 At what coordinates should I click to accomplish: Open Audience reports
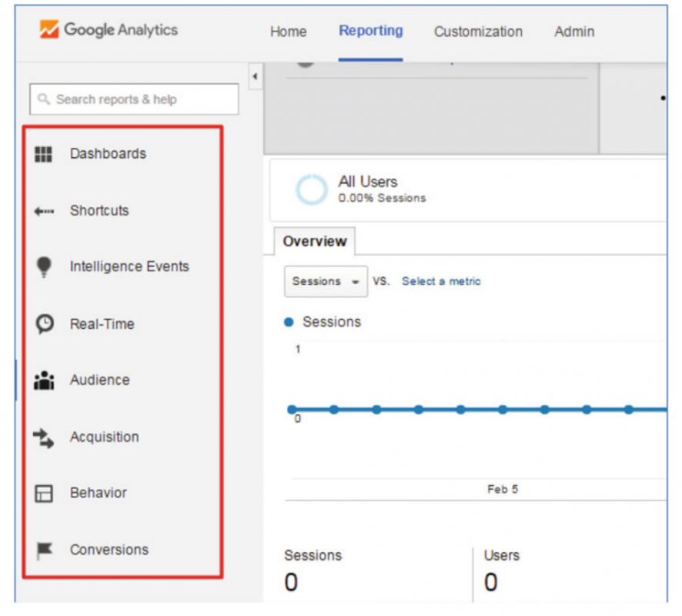click(100, 380)
